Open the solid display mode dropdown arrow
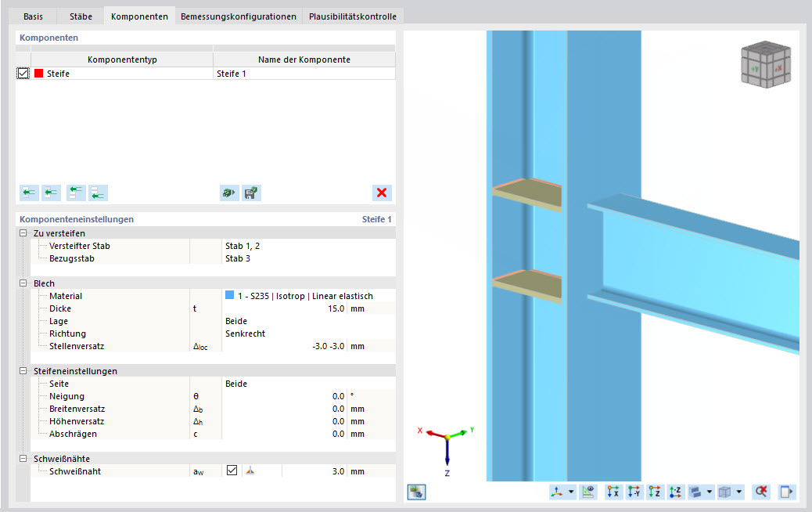The height and width of the screenshot is (512, 812). [x=710, y=492]
